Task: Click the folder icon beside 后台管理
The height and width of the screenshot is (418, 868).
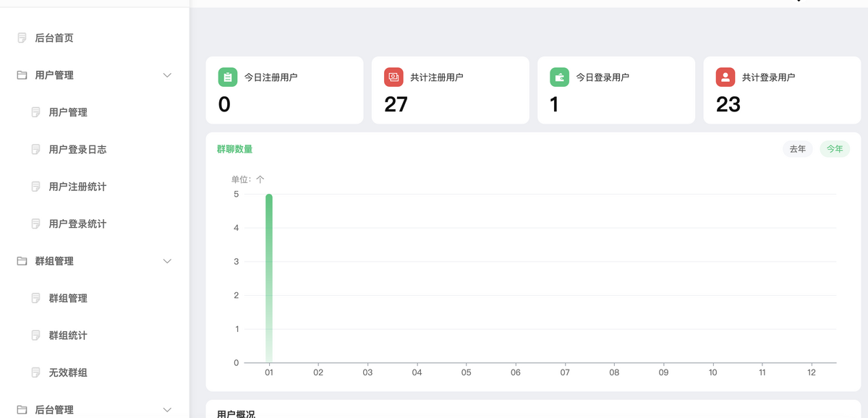Action: (x=22, y=409)
